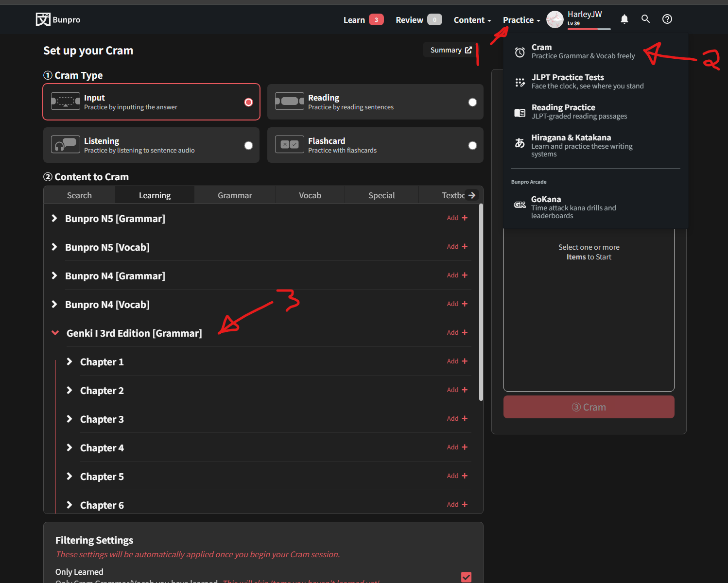Click the Bunpro logo icon
This screenshot has width=728, height=583.
[43, 19]
